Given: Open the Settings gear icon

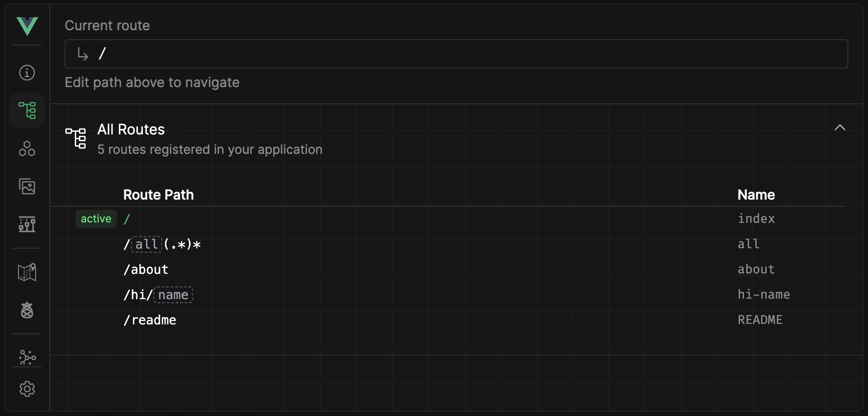Looking at the screenshot, I should click(x=27, y=389).
